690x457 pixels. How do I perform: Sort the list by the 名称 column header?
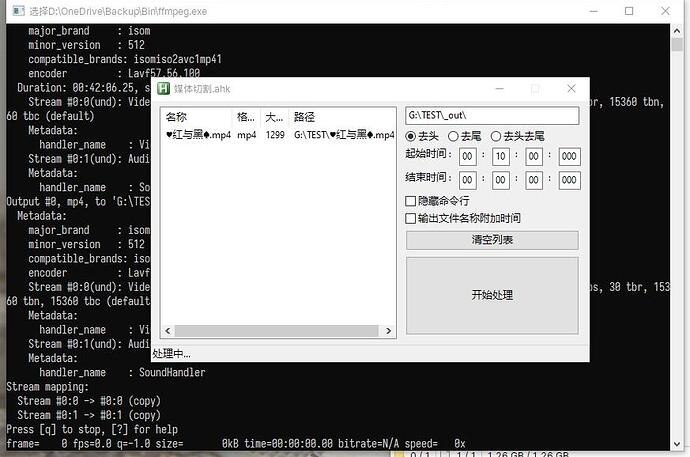click(x=196, y=117)
